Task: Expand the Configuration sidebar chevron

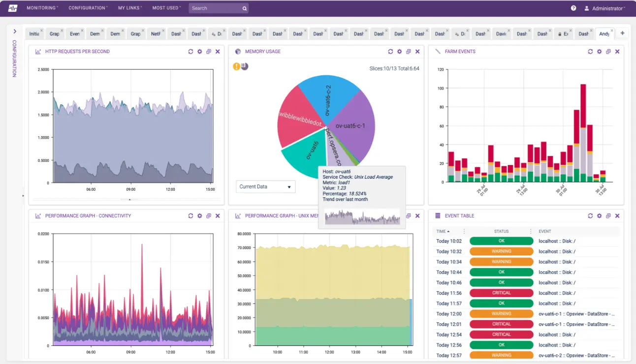Action: coord(15,31)
